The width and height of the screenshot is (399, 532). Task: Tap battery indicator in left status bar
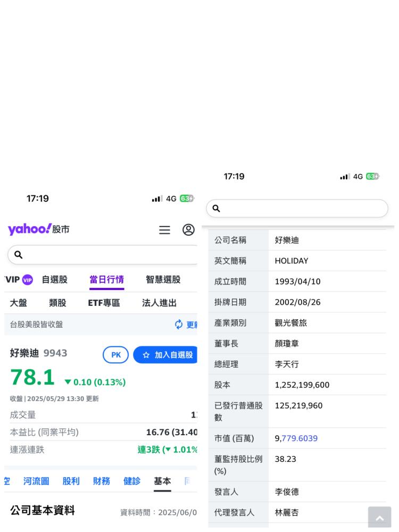[187, 198]
